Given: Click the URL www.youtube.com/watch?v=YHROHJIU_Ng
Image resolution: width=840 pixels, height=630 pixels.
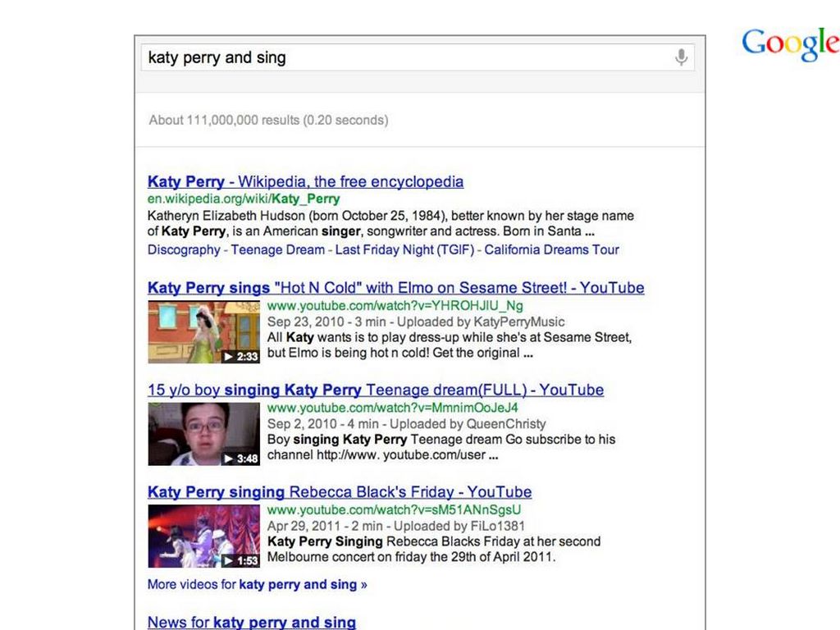Looking at the screenshot, I should (395, 306).
